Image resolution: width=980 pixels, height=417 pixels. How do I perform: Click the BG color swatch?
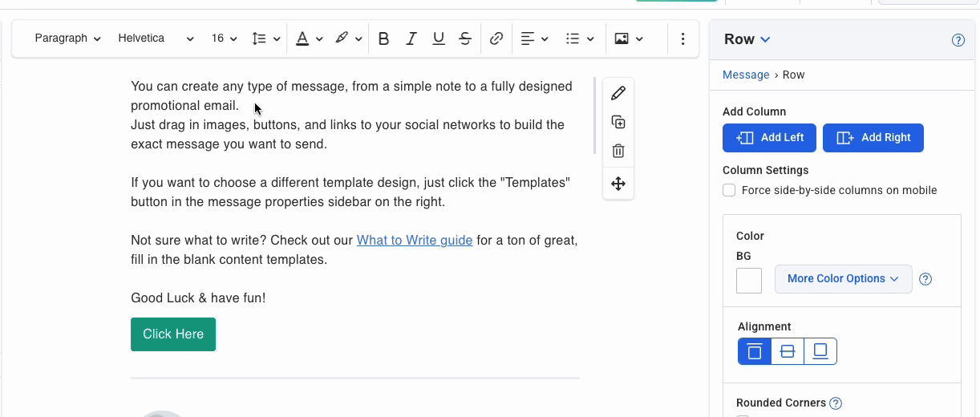(749, 281)
